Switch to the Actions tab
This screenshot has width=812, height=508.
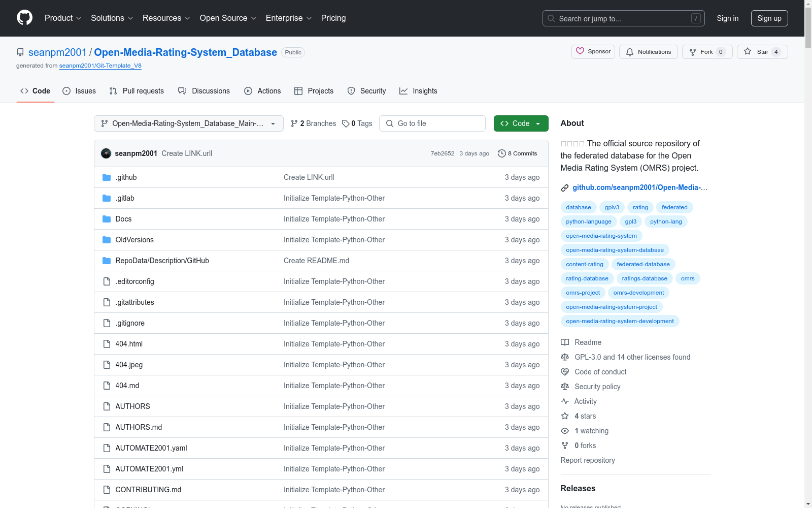pyautogui.click(x=262, y=91)
